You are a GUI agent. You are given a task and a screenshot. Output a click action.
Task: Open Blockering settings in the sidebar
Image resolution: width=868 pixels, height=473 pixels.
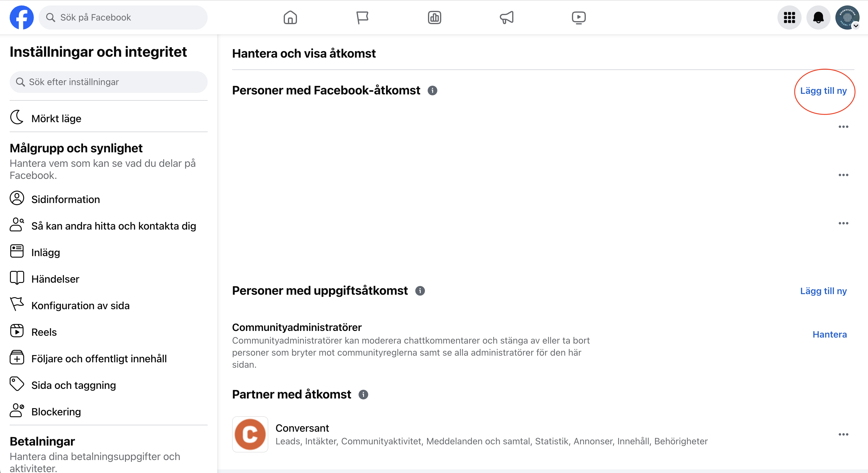56,412
